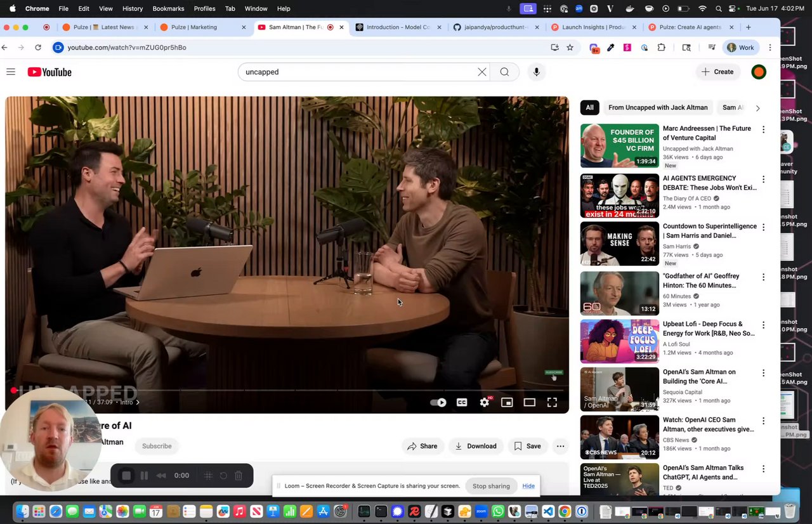Save the video to a playlist
Image resolution: width=812 pixels, height=524 pixels.
(527, 446)
